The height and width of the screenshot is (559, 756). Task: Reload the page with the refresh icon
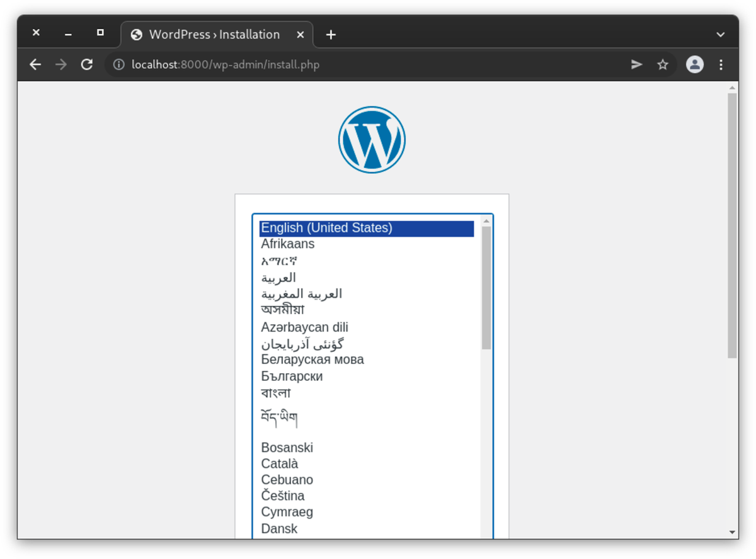[87, 64]
